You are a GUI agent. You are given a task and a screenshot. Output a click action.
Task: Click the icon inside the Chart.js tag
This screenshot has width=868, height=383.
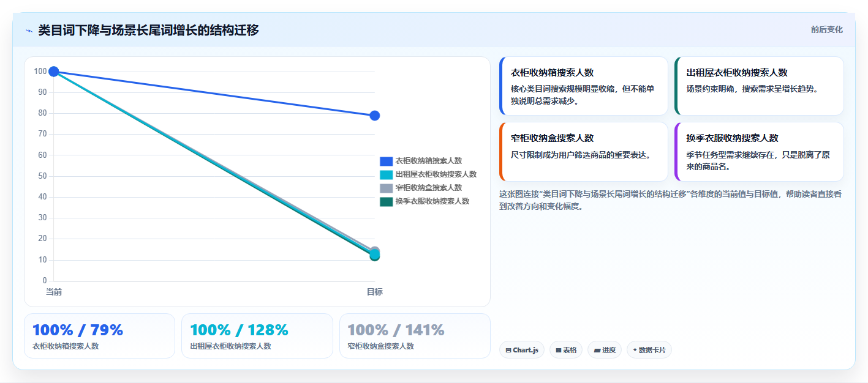coord(508,351)
